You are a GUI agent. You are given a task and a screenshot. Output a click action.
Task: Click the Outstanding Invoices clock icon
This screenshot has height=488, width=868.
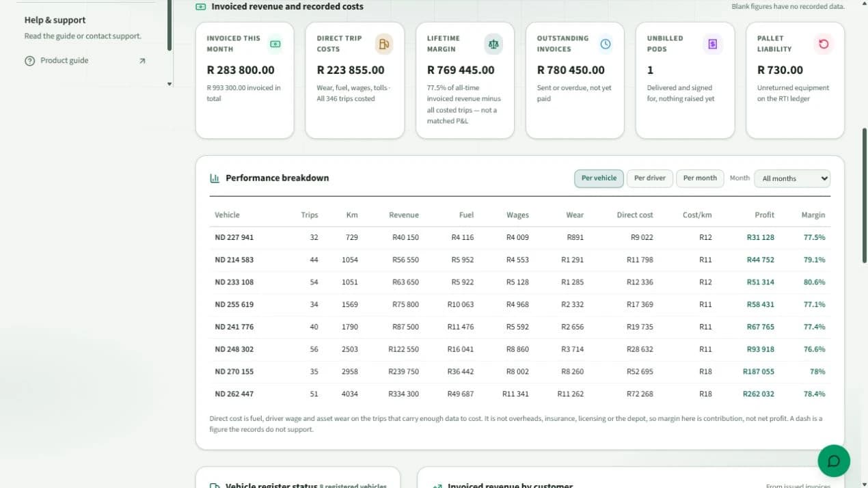606,44
